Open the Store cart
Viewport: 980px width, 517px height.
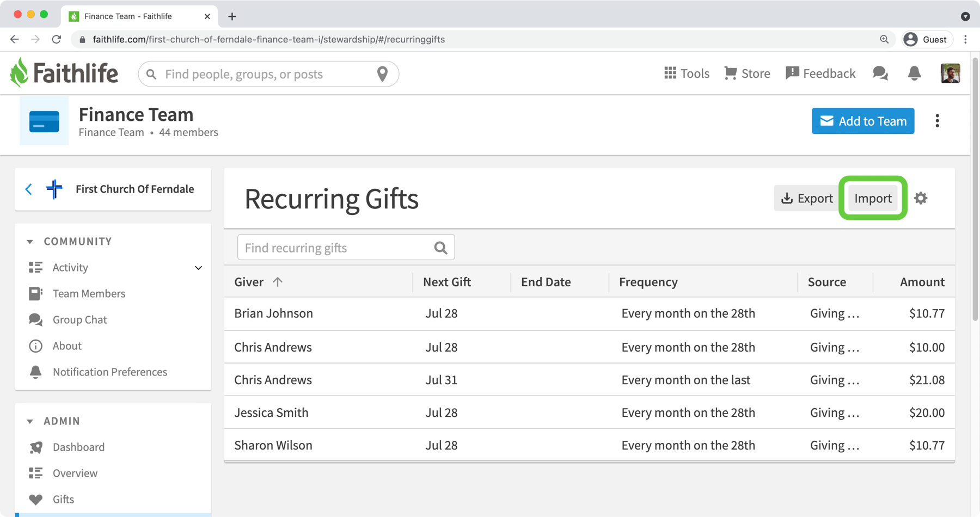[x=747, y=73]
